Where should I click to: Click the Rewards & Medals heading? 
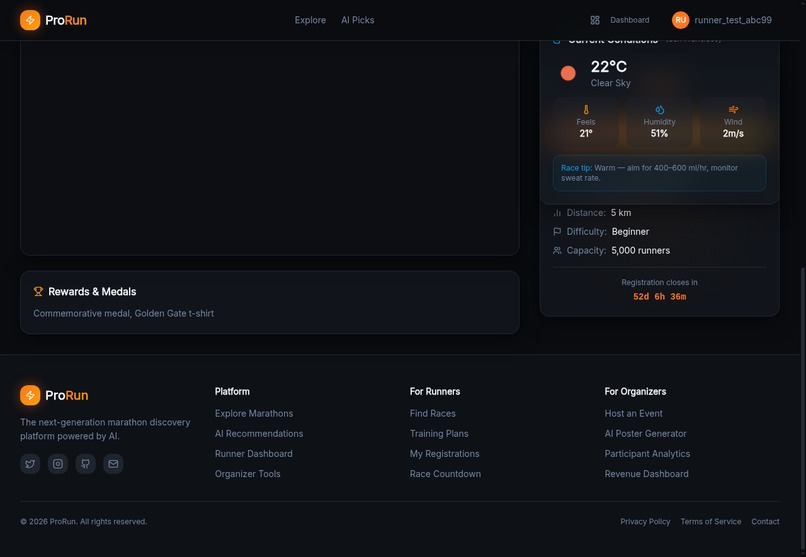click(92, 291)
